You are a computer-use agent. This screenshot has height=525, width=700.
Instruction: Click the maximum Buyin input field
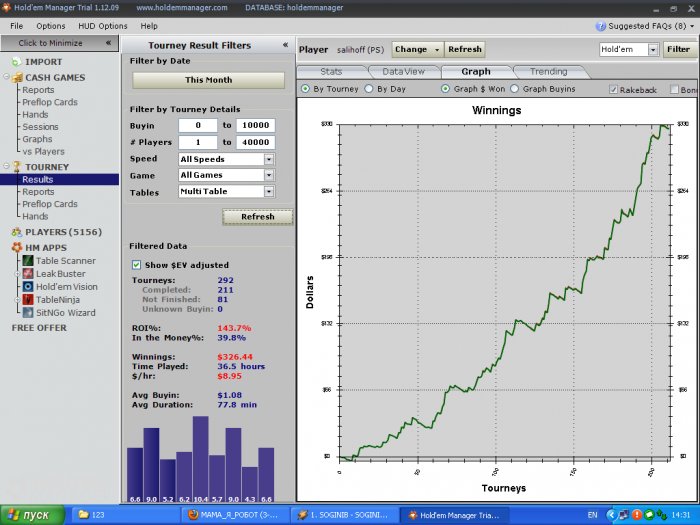point(254,125)
